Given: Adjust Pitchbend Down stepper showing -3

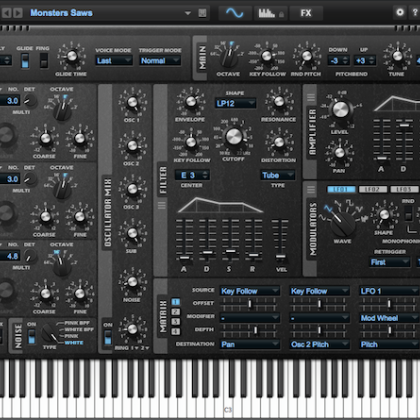Looking at the screenshot, I should pyautogui.click(x=338, y=61).
